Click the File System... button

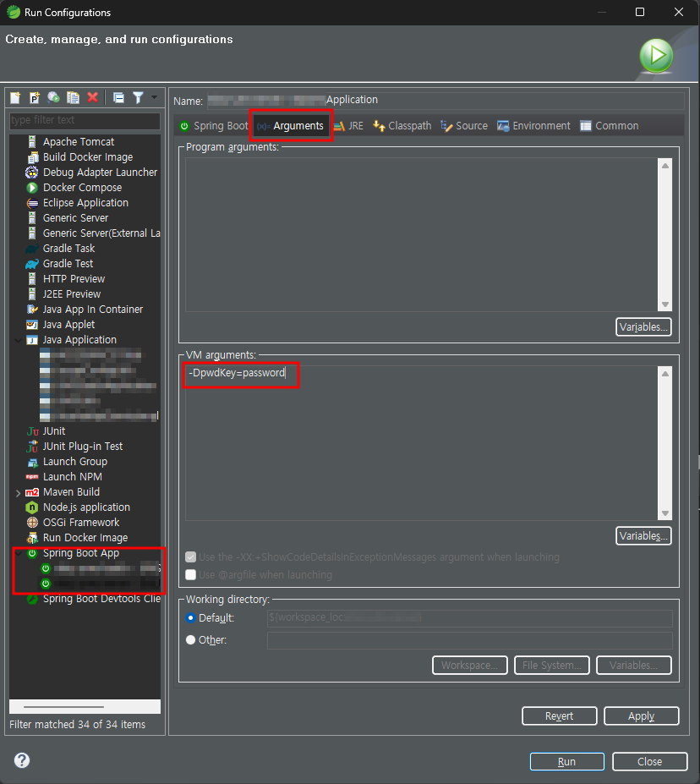point(551,666)
